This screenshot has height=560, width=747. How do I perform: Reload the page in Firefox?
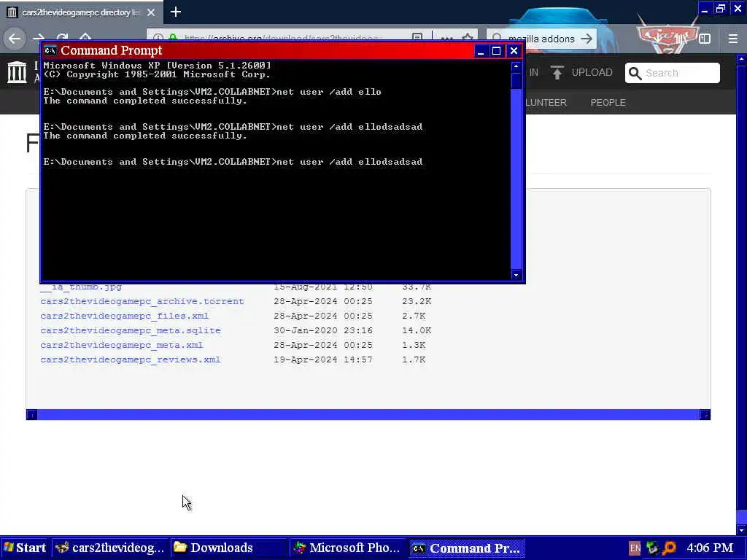62,36
